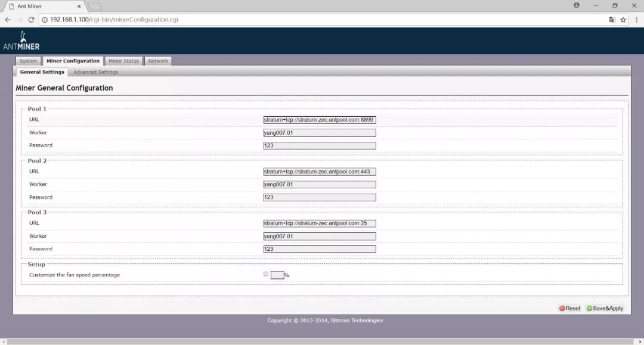644x345 pixels.
Task: Focus Pool 2 Worker field
Action: click(x=320, y=184)
